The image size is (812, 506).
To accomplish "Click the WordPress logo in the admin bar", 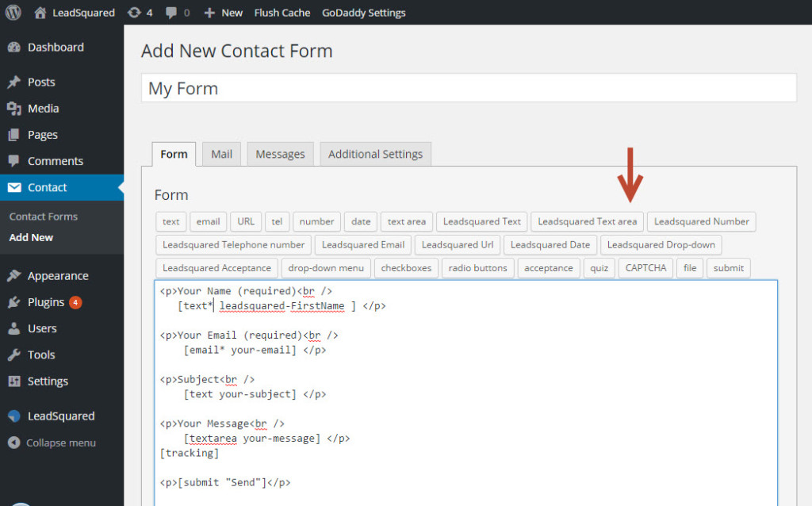I will pos(12,12).
